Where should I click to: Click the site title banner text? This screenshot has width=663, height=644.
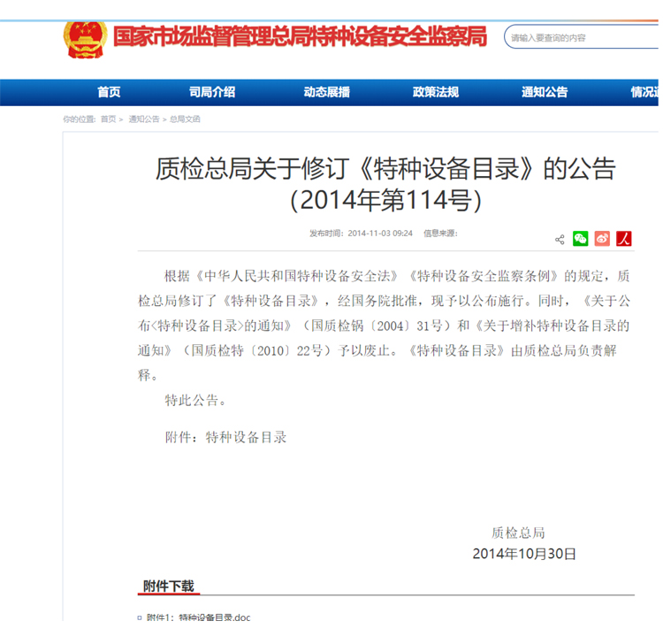coord(301,37)
